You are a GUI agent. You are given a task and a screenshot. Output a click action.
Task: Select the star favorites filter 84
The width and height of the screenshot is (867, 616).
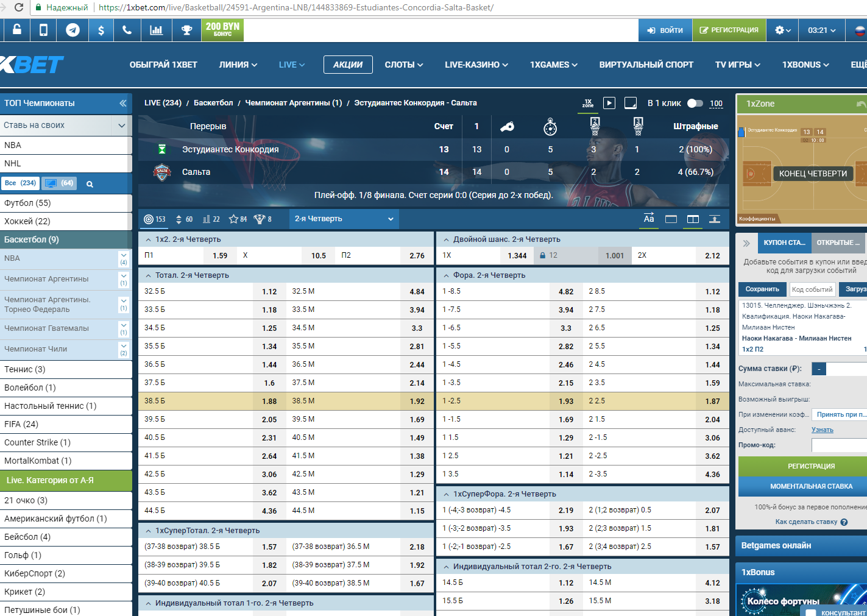tap(238, 219)
